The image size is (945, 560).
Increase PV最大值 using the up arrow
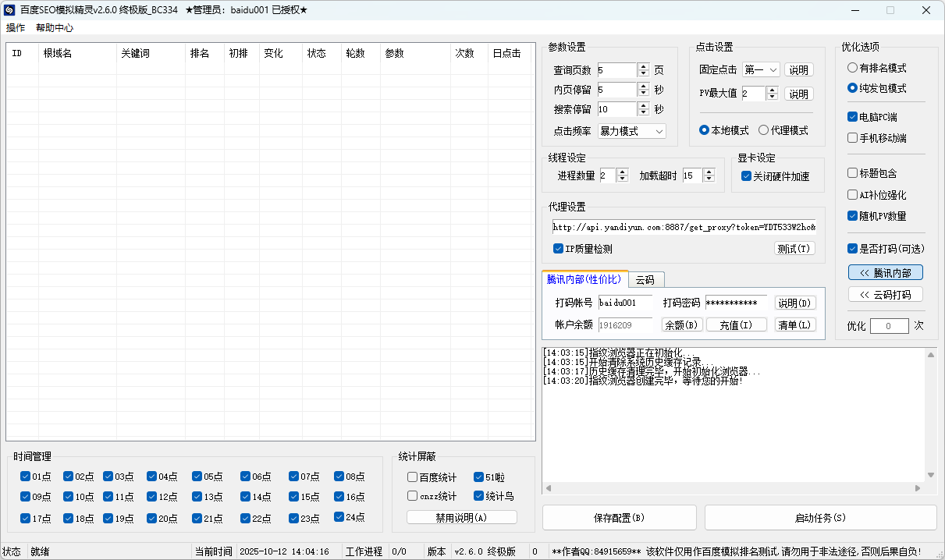(772, 90)
